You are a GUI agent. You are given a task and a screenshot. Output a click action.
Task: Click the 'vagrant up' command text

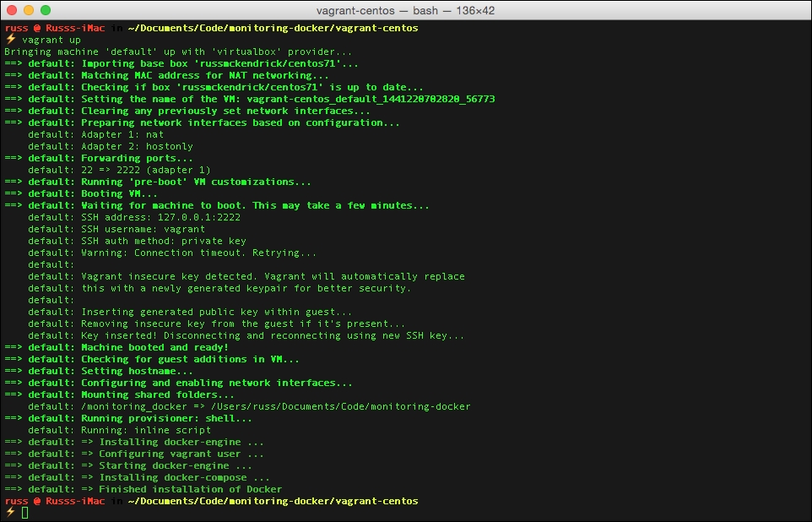tap(51, 40)
